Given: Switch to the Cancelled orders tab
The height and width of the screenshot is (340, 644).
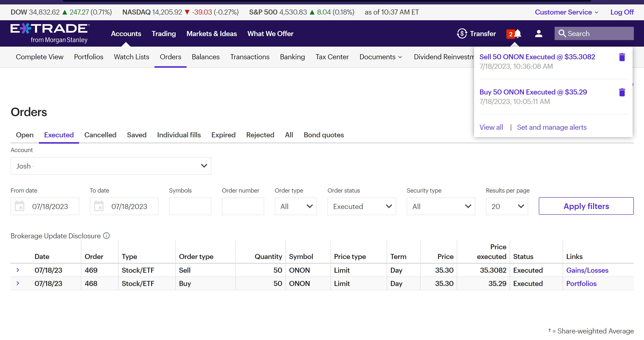Looking at the screenshot, I should [100, 135].
